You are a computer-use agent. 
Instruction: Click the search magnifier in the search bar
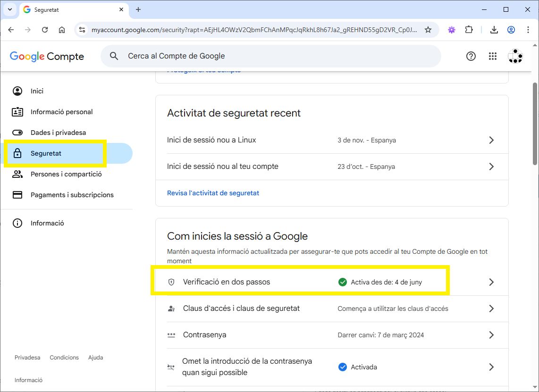pyautogui.click(x=114, y=56)
